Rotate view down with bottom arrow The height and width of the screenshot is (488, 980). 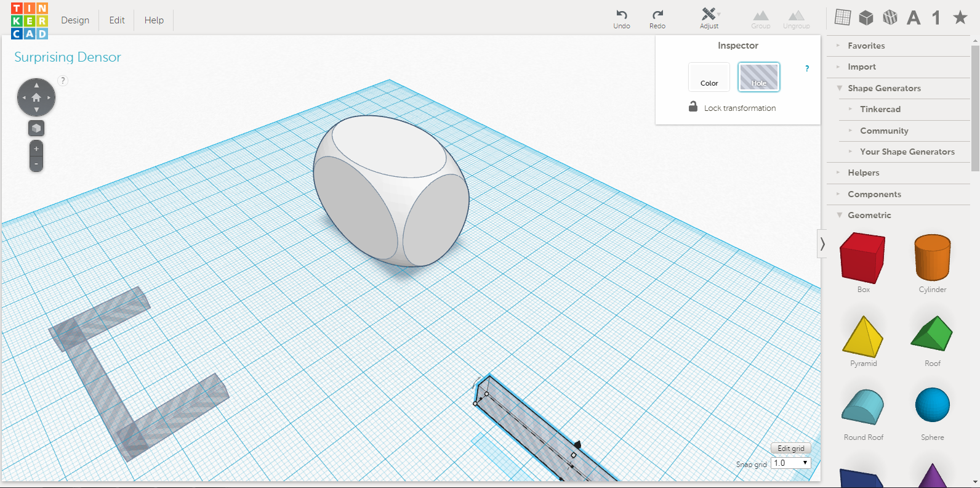[36, 110]
